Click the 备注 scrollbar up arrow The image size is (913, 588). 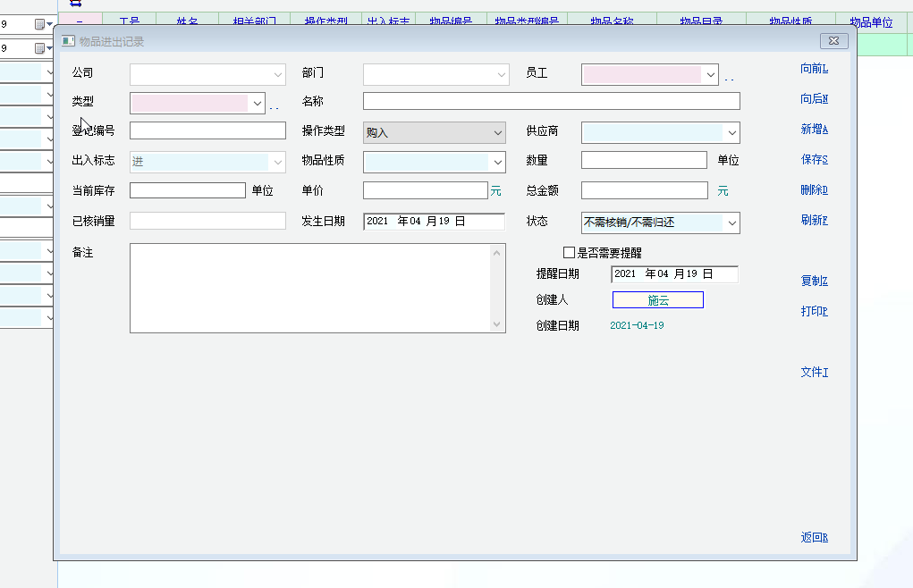coord(497,253)
